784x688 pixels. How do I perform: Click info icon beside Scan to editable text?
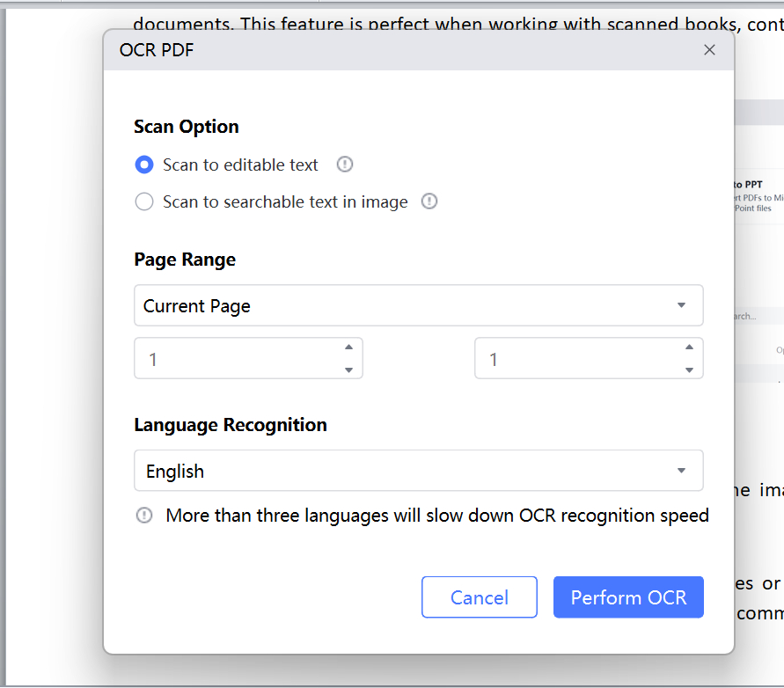345,165
